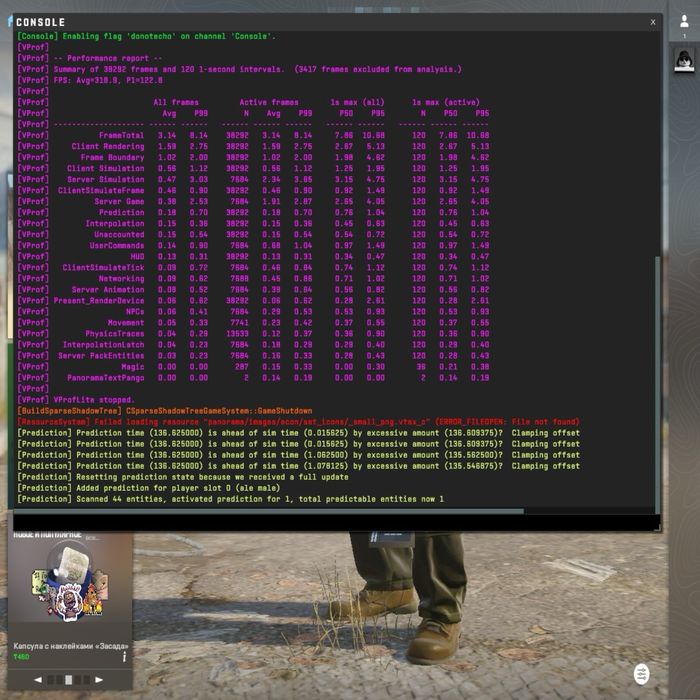This screenshot has height=700, width=700.
Task: Select the 'NPCs' row label
Action: pos(135,312)
